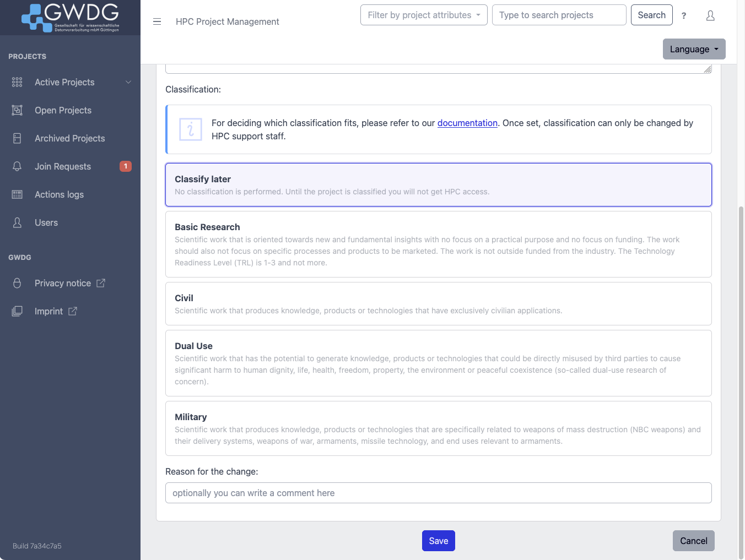Open the user account profile icon
The height and width of the screenshot is (560, 745).
tap(710, 15)
